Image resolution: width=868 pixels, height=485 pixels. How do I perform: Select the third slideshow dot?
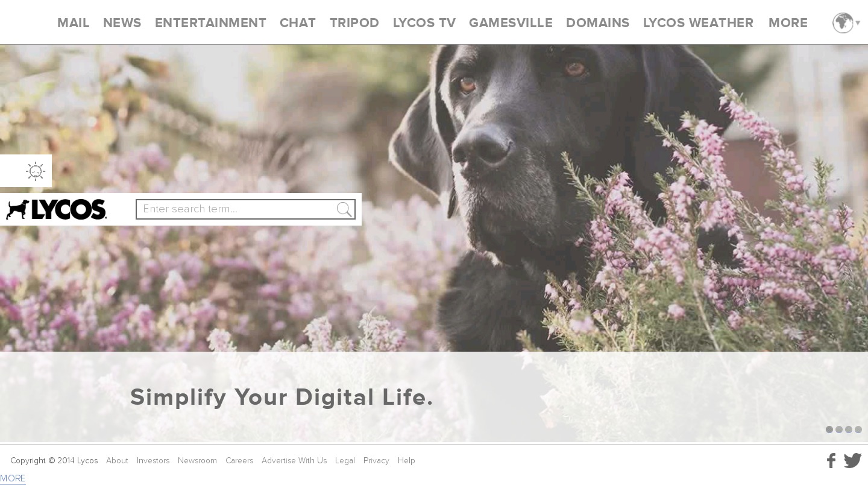coord(849,430)
